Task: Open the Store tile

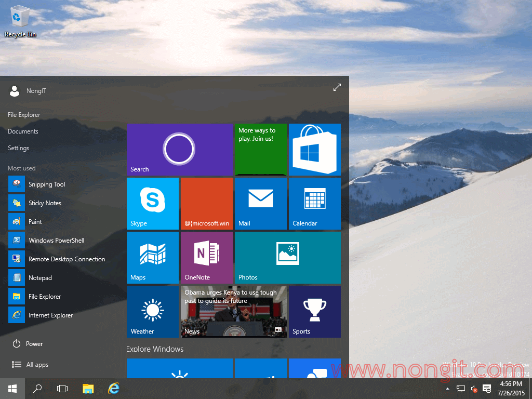Action: point(314,150)
